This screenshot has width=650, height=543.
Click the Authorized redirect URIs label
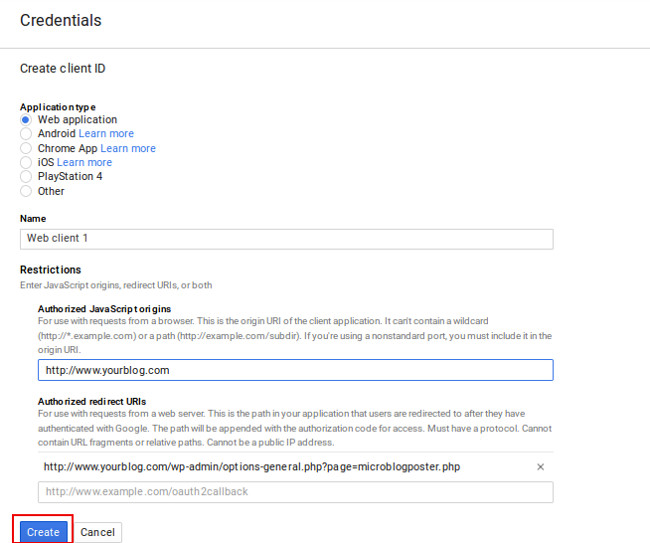[92, 402]
